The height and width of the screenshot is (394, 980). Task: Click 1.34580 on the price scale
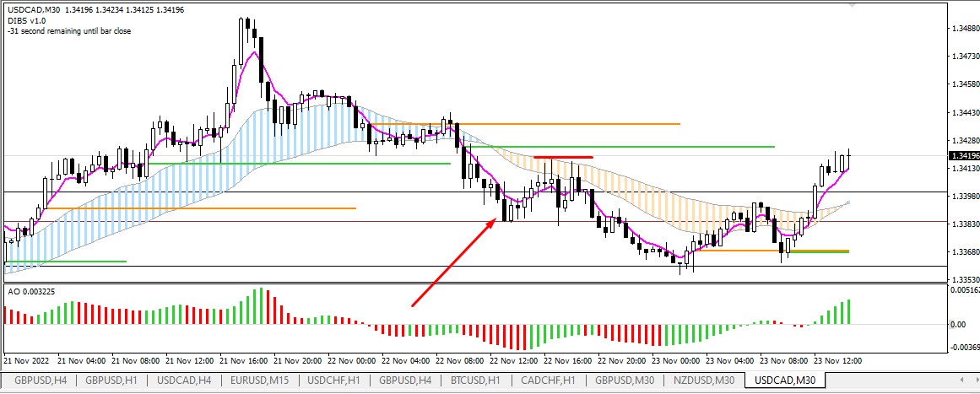pos(962,85)
